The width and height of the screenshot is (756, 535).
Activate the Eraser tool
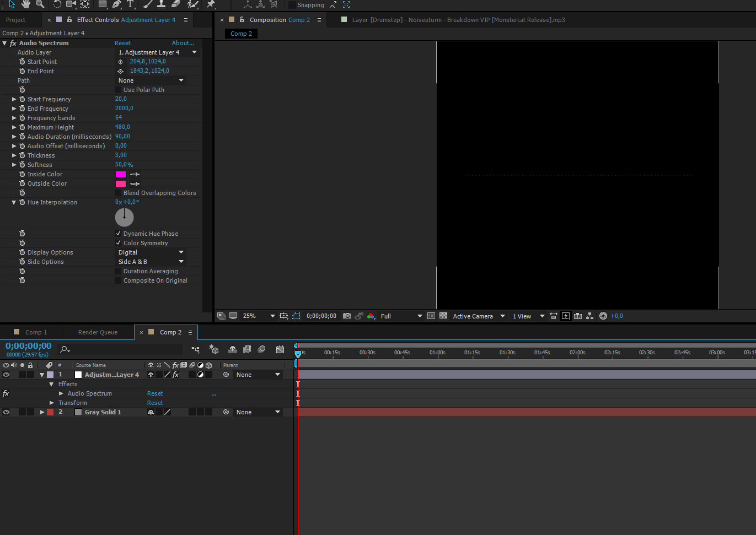pos(175,4)
